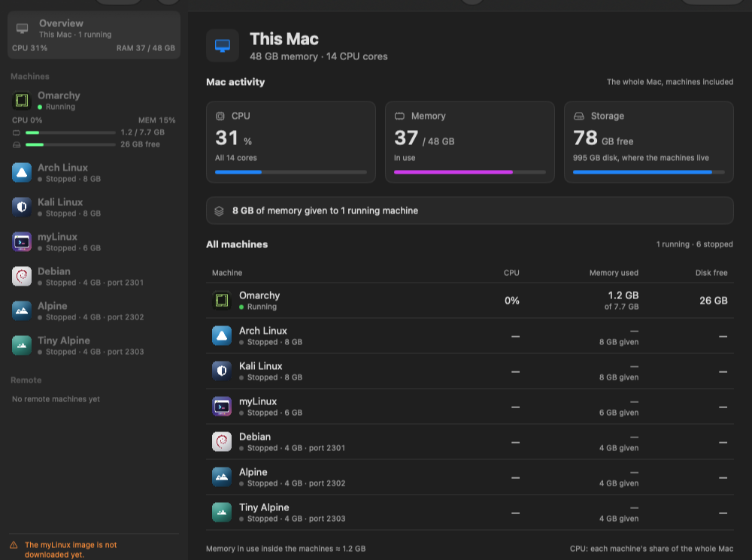The height and width of the screenshot is (560, 752).
Task: Click the blue This Mac header icon
Action: pos(223,46)
